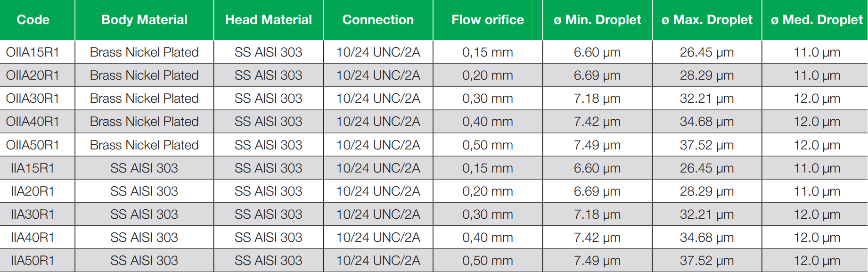Image resolution: width=868 pixels, height=272 pixels.
Task: Select the ø Med. Droplet header
Action: tap(817, 20)
